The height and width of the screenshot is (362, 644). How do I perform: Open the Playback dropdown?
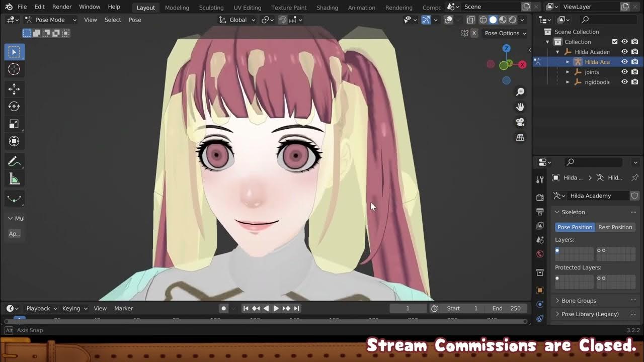pyautogui.click(x=41, y=308)
